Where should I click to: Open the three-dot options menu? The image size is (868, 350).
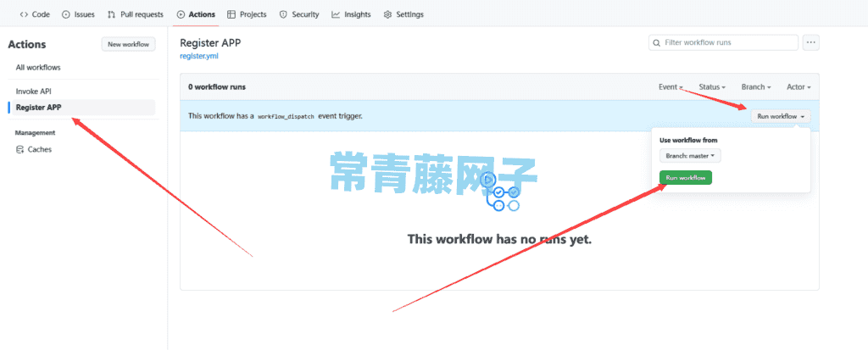[811, 42]
